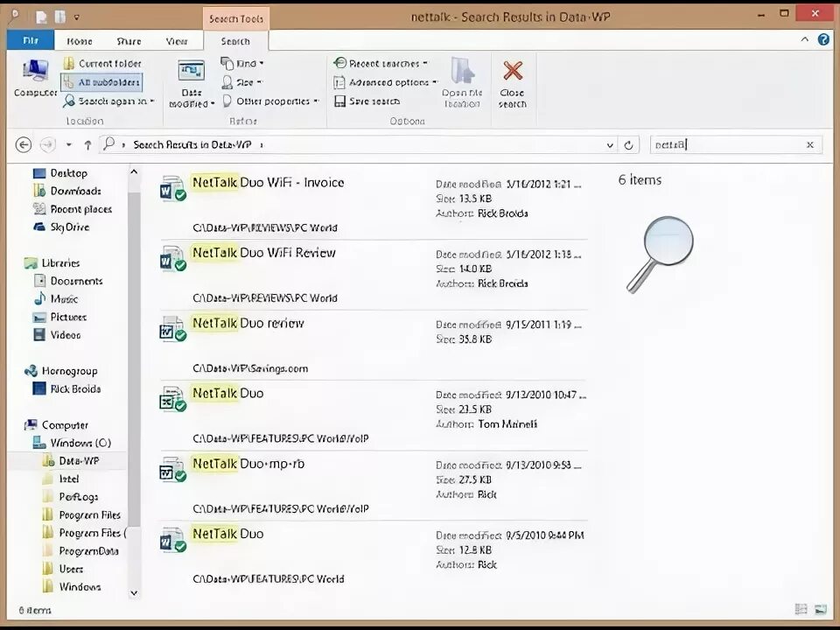
Task: Open Recent searches dropdown
Action: point(381,63)
